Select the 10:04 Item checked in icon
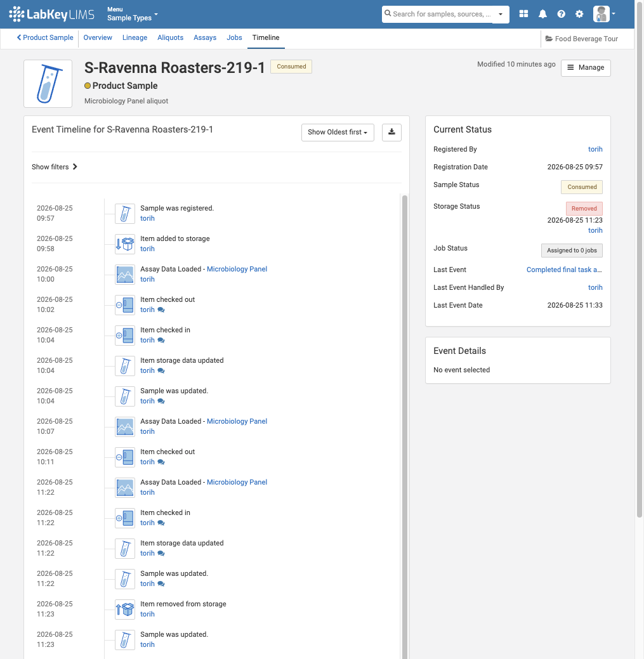This screenshot has width=644, height=659. (125, 336)
